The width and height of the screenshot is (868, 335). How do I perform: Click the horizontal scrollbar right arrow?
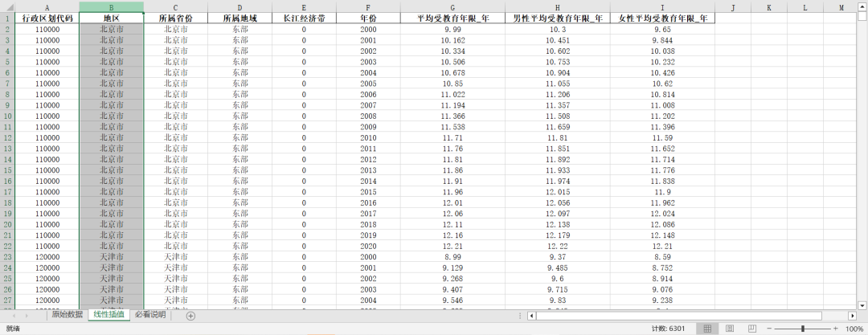(x=852, y=316)
